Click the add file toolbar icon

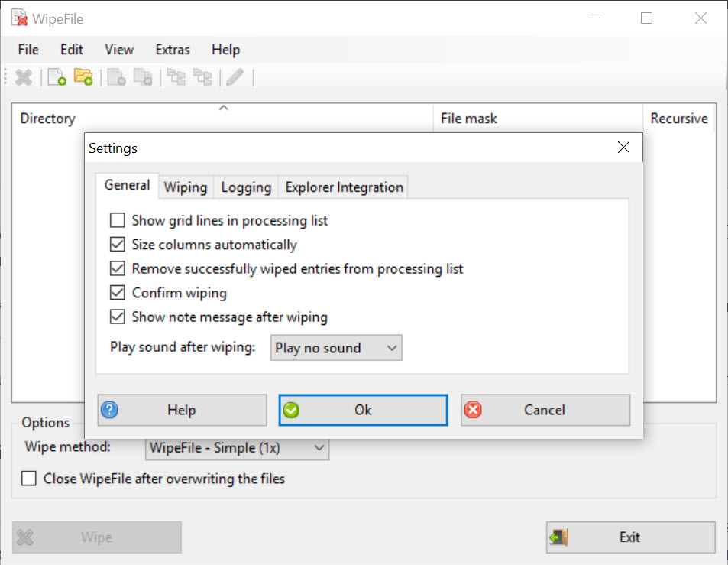coord(57,77)
